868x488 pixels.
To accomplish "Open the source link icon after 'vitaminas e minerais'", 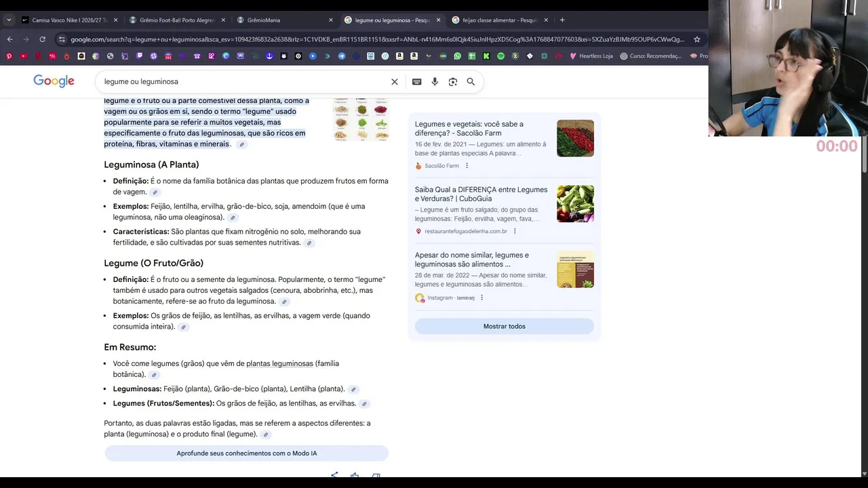I will pos(241,144).
